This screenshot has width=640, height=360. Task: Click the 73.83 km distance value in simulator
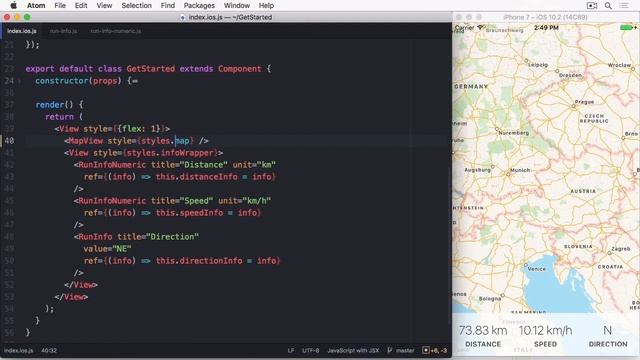pos(483,330)
